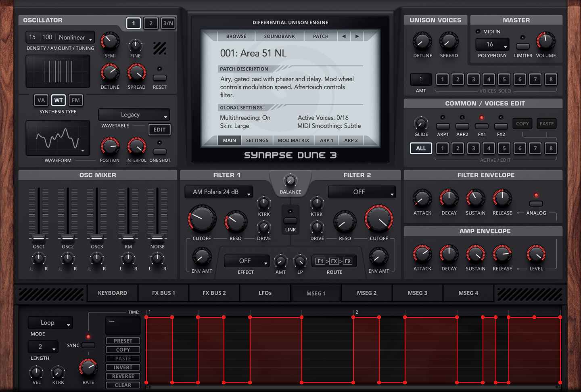Click the previous patch arrow
Screen dimensions: 581x392
click(344, 36)
